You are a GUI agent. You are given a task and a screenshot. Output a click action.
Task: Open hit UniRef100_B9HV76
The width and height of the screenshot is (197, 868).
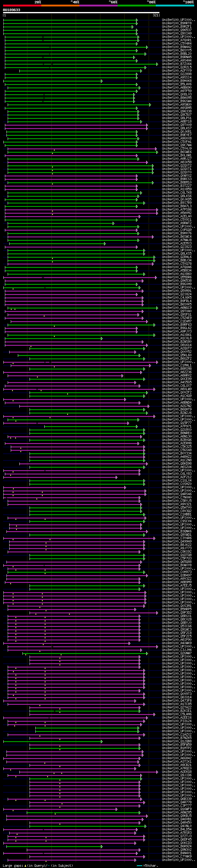177,233
